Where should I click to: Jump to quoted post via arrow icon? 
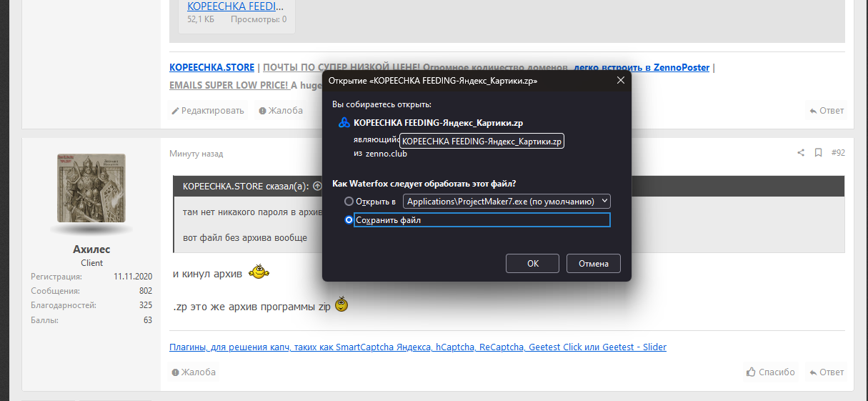(x=317, y=186)
